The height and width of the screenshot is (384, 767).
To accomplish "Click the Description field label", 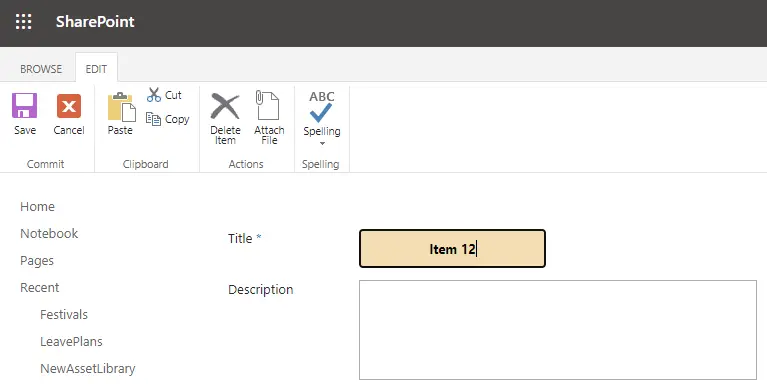I will (x=260, y=290).
